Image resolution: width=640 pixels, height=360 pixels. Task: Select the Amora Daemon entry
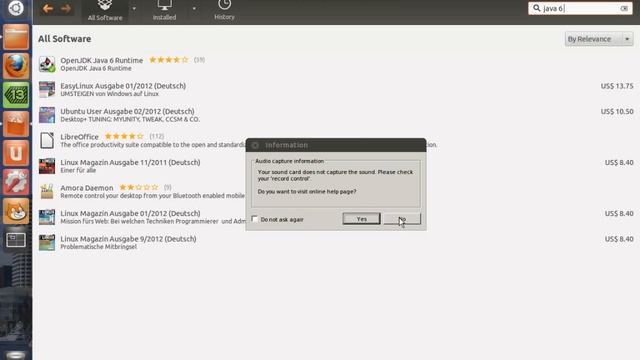pos(336,191)
